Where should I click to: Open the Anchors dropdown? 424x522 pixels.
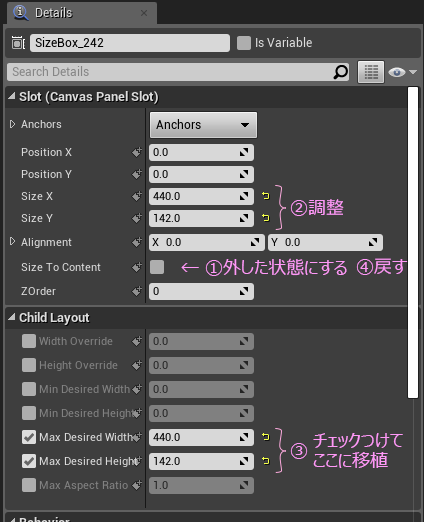tap(203, 125)
